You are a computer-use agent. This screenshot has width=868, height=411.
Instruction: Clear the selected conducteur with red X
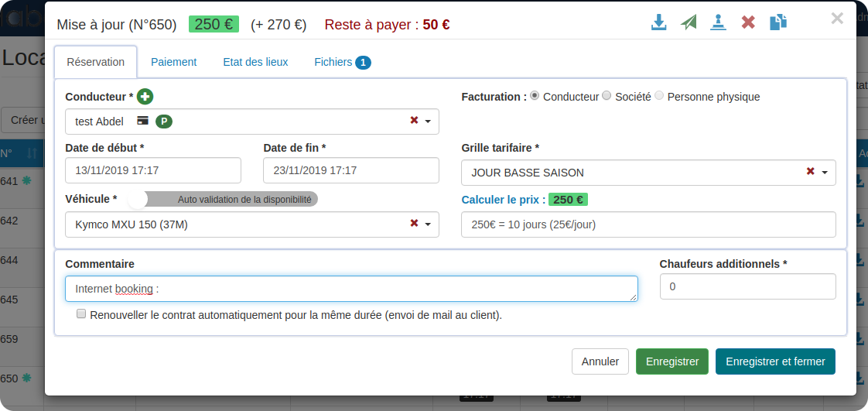(414, 121)
